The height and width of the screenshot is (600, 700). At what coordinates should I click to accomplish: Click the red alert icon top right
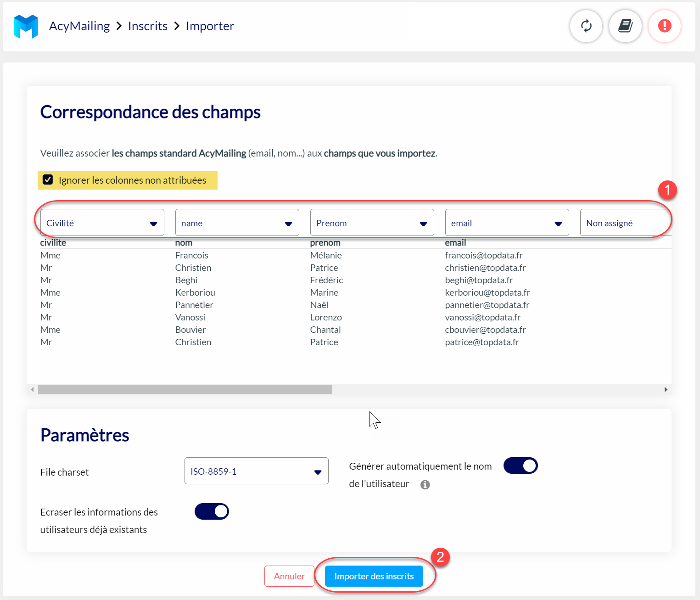pos(665,26)
